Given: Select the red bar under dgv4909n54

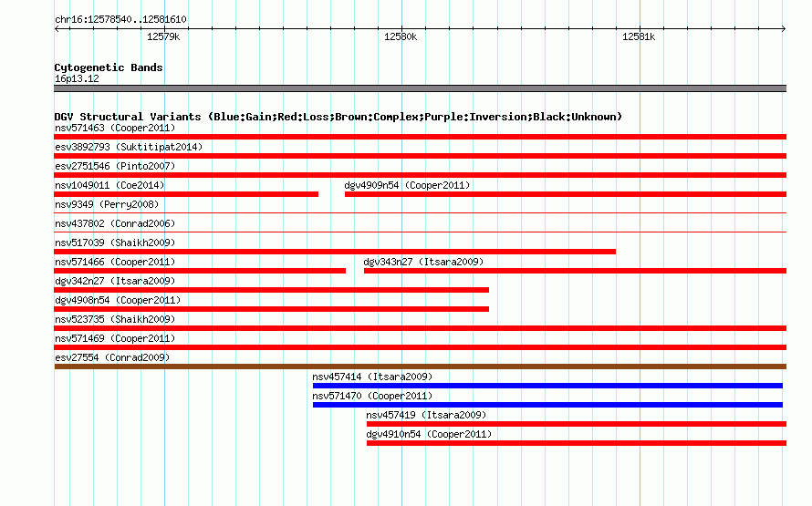Looking at the screenshot, I should point(566,194).
